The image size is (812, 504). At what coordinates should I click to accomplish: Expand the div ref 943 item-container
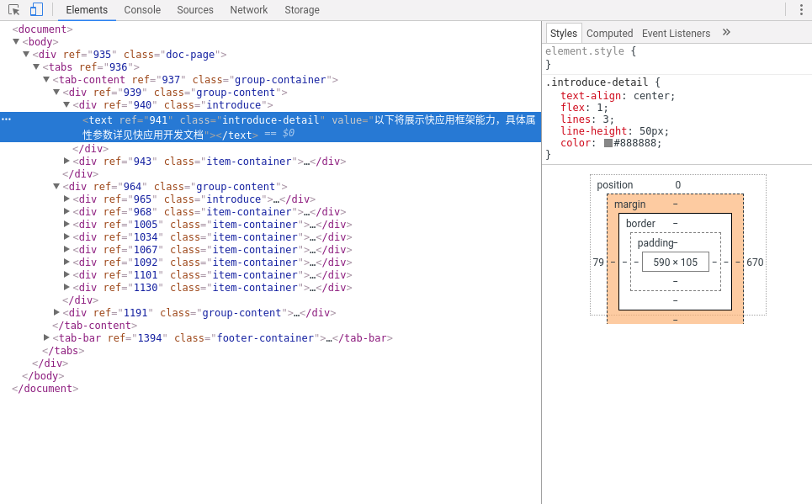tap(67, 161)
